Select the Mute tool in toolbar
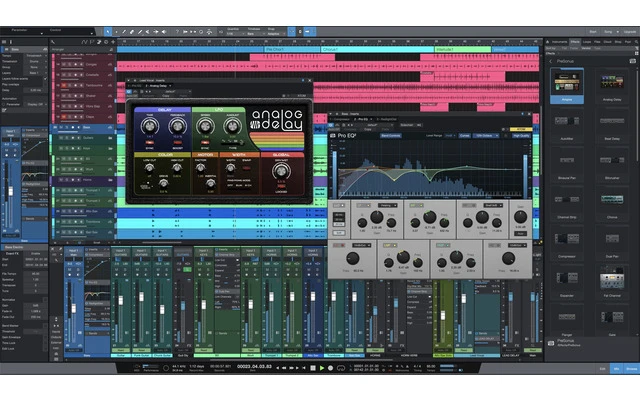Viewport: 640px width, 400px height. [147, 31]
